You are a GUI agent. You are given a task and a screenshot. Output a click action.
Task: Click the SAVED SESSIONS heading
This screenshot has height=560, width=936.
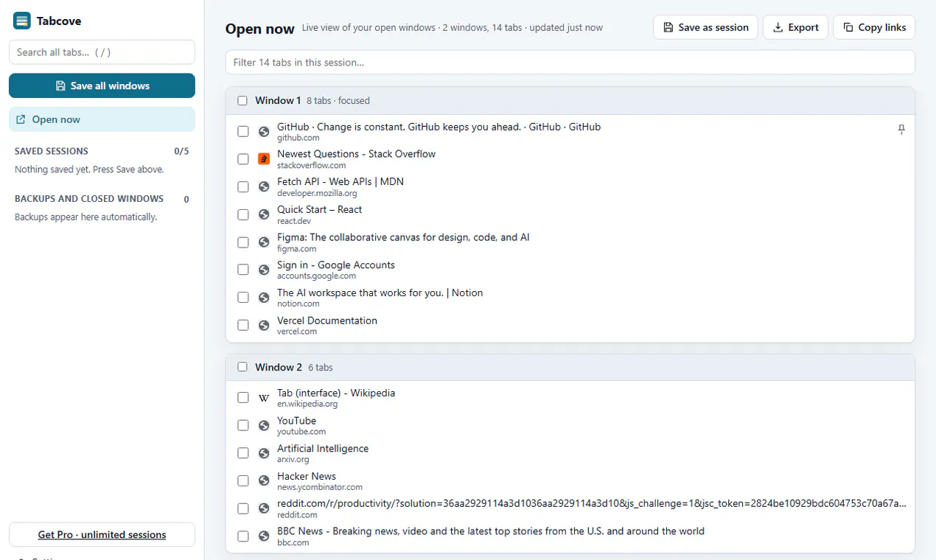click(x=52, y=151)
